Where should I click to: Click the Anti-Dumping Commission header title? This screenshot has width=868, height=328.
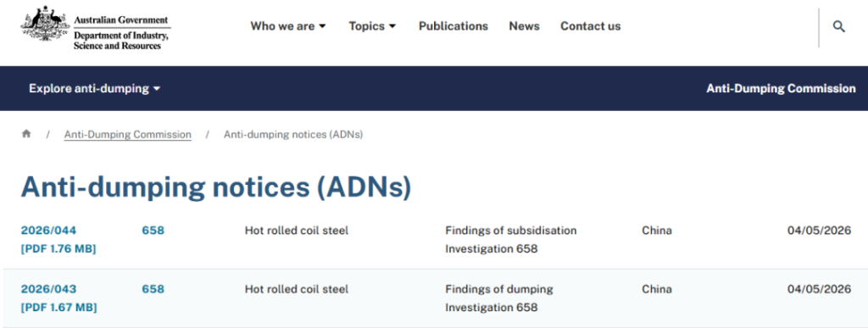[781, 88]
